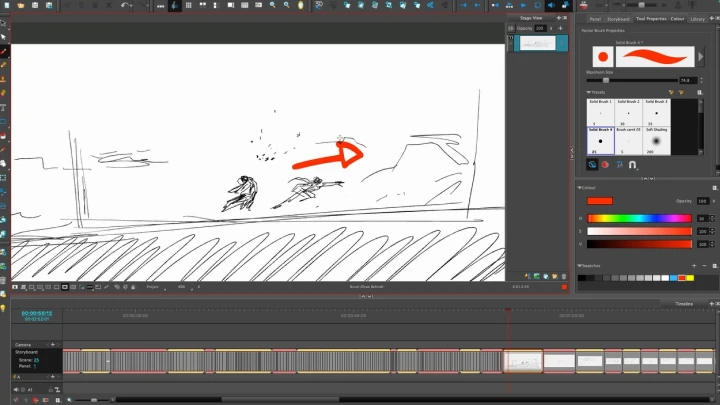720x405 pixels.
Task: Click the Stage View opacity field
Action: click(x=540, y=28)
